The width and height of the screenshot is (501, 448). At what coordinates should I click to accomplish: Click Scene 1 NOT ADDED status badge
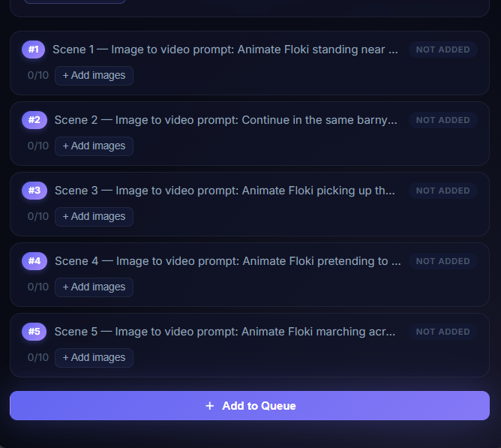pos(442,50)
